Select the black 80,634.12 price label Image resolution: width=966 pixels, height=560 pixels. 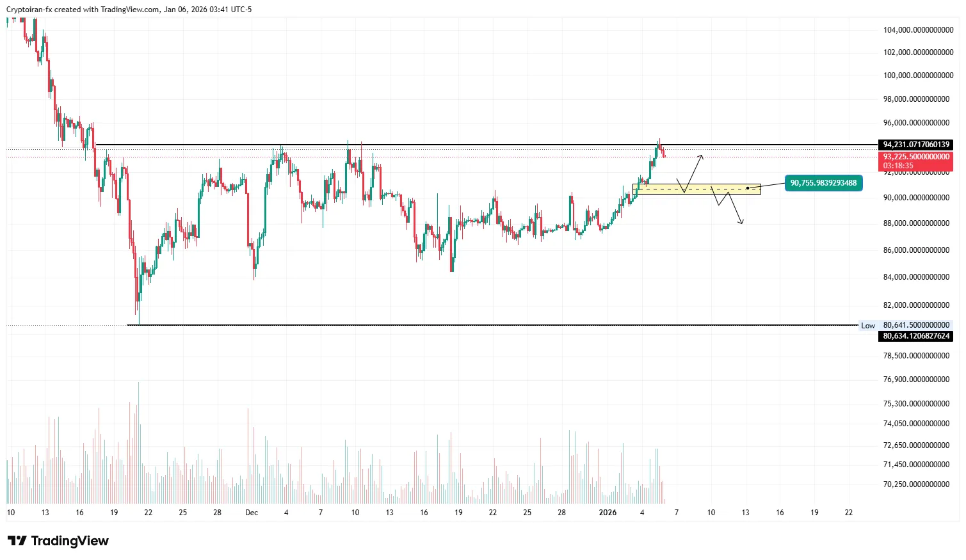(x=915, y=336)
